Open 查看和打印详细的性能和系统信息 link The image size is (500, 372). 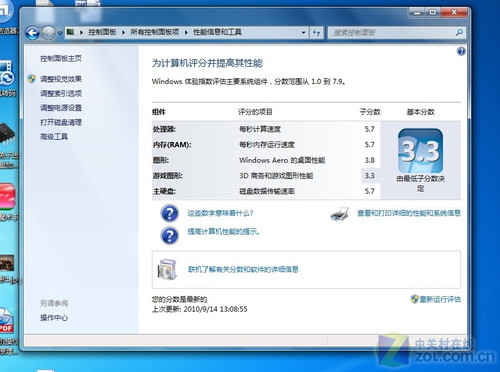pos(409,213)
